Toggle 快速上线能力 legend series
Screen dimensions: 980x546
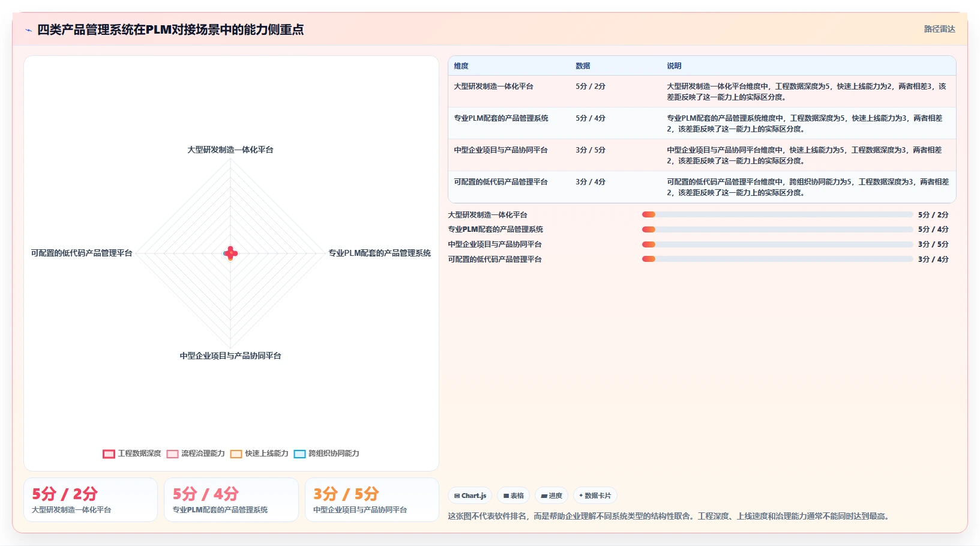click(259, 453)
